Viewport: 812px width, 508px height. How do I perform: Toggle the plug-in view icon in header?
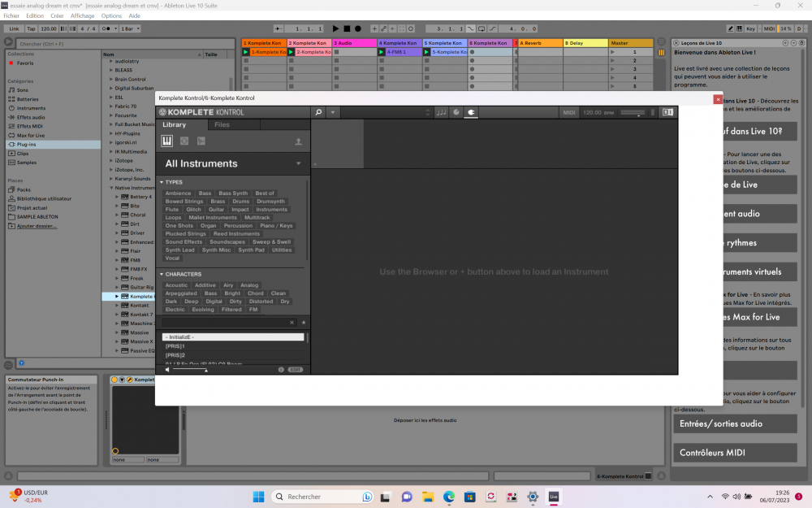(471, 112)
